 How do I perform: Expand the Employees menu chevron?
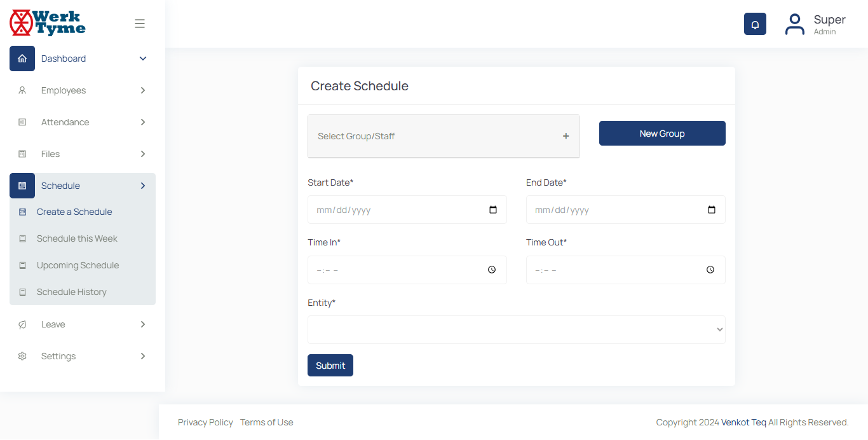coord(143,90)
